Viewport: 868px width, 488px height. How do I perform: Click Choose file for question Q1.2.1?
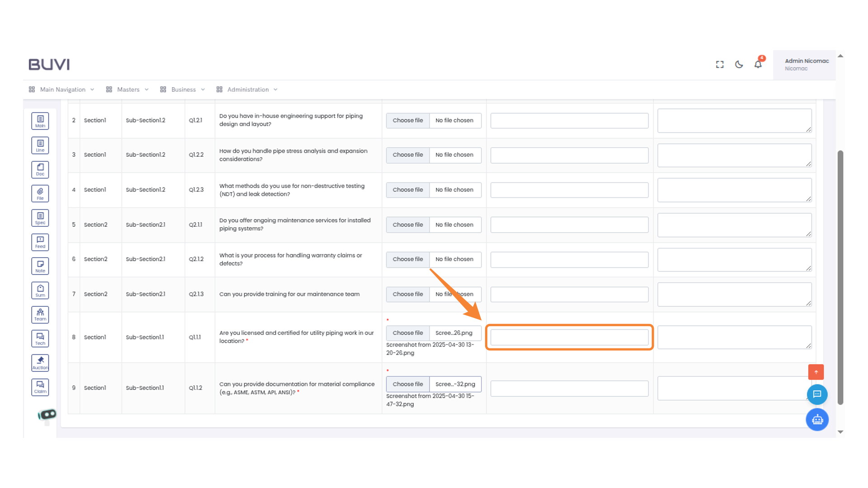pos(408,121)
